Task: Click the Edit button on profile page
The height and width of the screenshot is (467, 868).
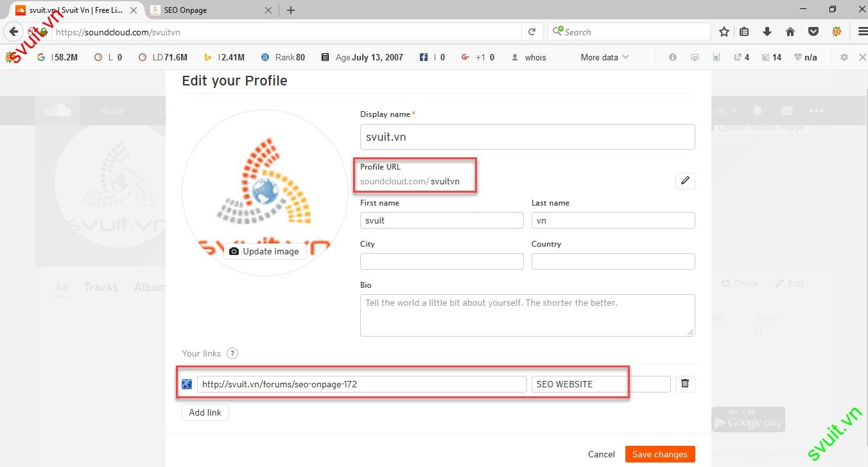Action: (790, 283)
